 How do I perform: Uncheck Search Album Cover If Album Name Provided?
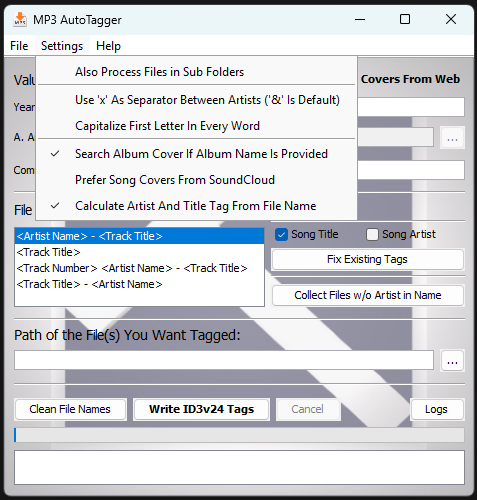coord(196,154)
